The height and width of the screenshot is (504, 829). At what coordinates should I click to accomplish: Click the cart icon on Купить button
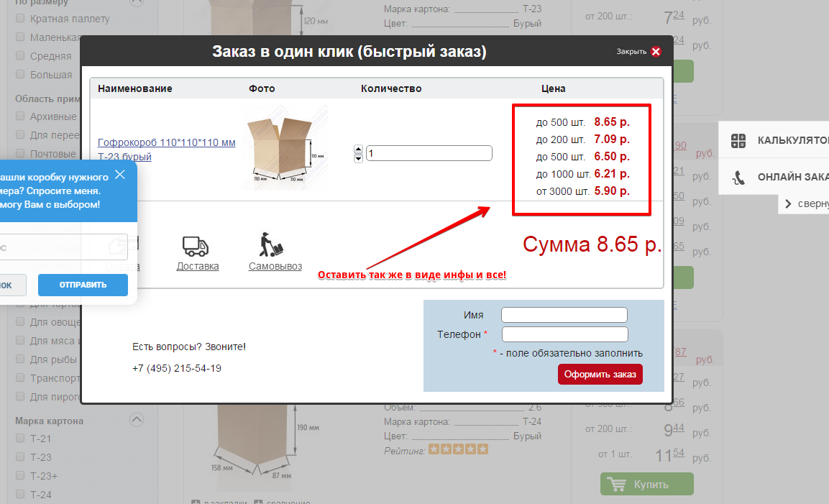point(617,484)
